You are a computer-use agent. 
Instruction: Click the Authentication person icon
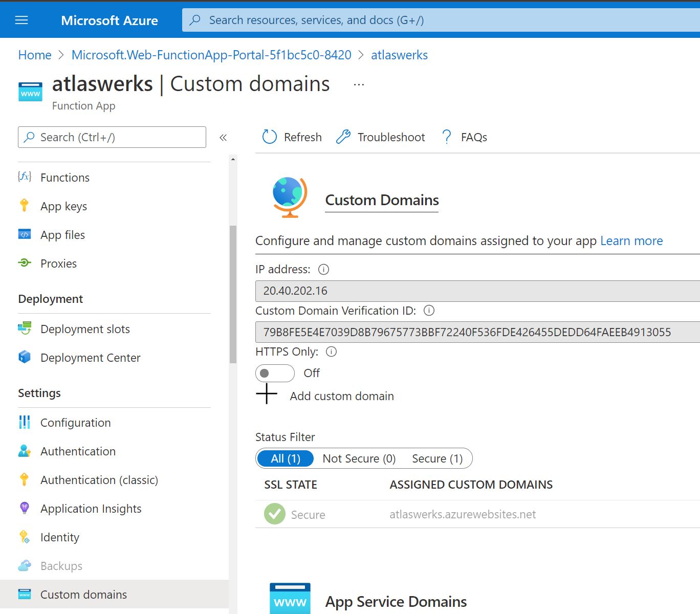pos(25,451)
